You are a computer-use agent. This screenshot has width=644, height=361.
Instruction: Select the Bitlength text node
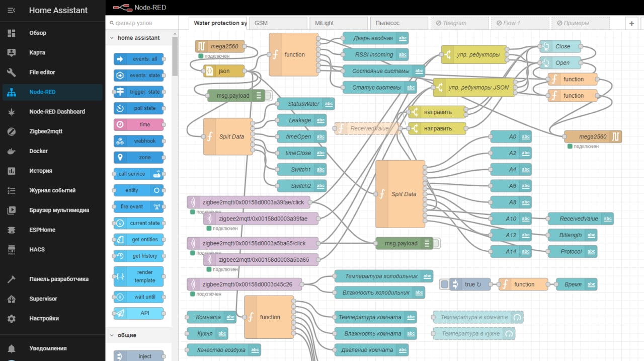click(572, 235)
